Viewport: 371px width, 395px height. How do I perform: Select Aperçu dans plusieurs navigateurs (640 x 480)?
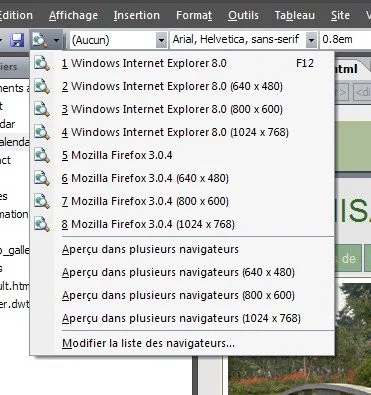tap(182, 273)
